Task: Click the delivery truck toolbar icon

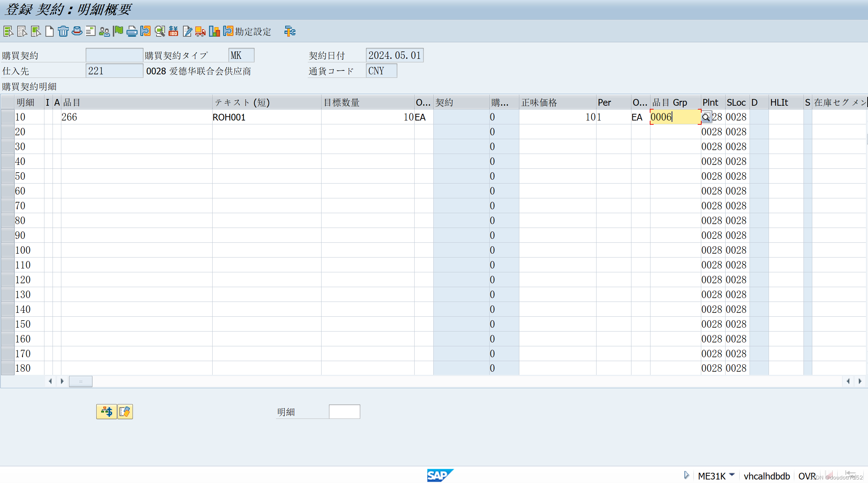Action: click(200, 31)
